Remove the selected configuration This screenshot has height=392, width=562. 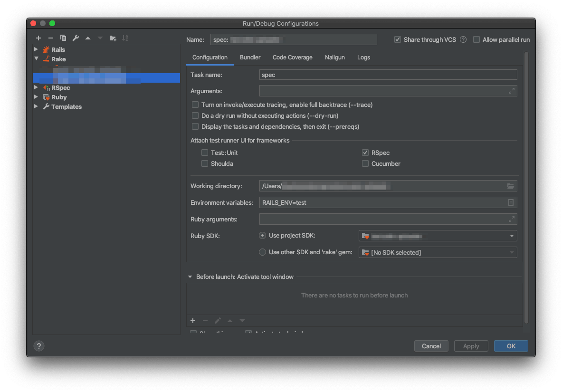click(50, 38)
